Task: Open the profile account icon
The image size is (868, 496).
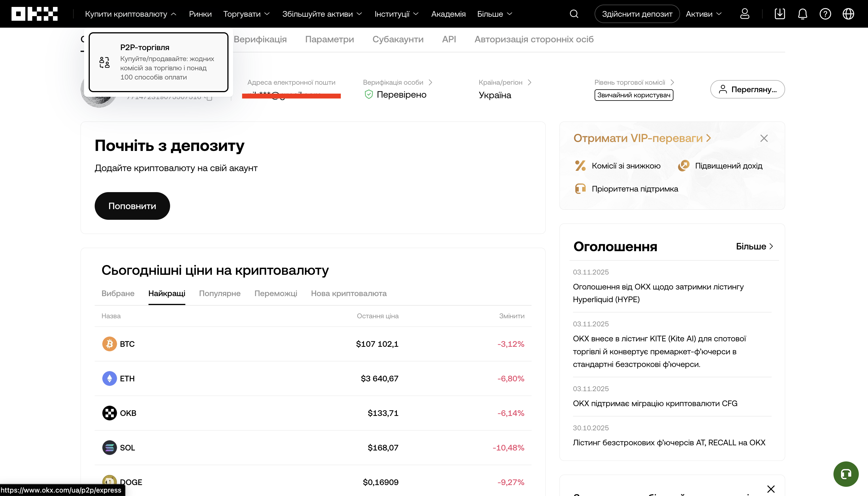Action: click(x=745, y=14)
